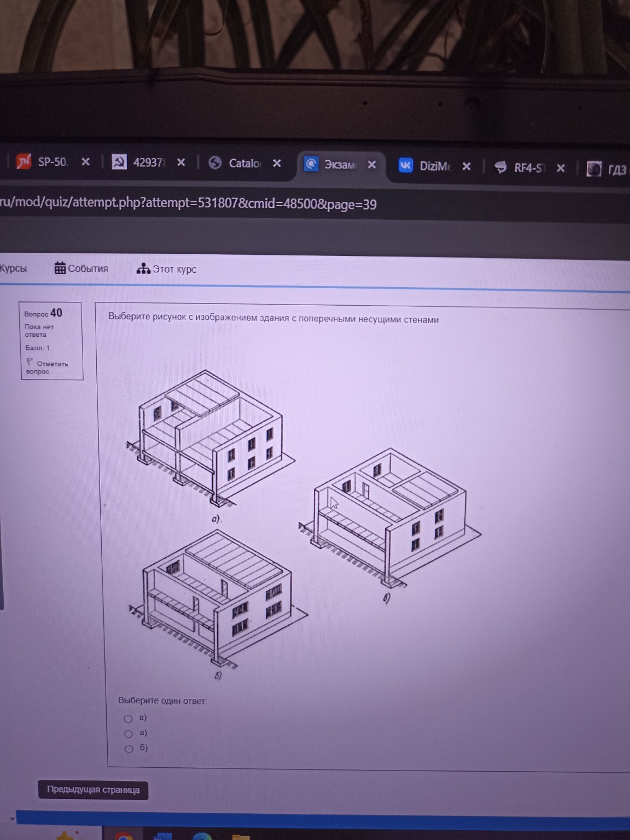Image resolution: width=630 pixels, height=840 pixels.
Task: Click the calendar icon beside События
Action: click(x=60, y=268)
